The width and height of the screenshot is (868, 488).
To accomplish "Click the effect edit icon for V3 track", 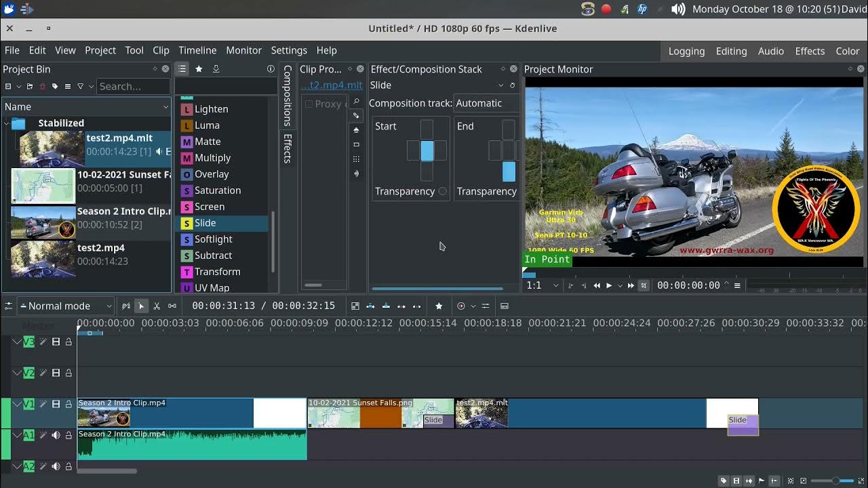I will click(x=43, y=342).
